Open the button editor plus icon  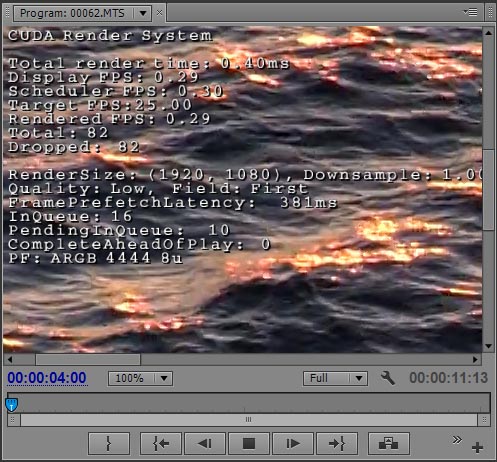(x=477, y=448)
